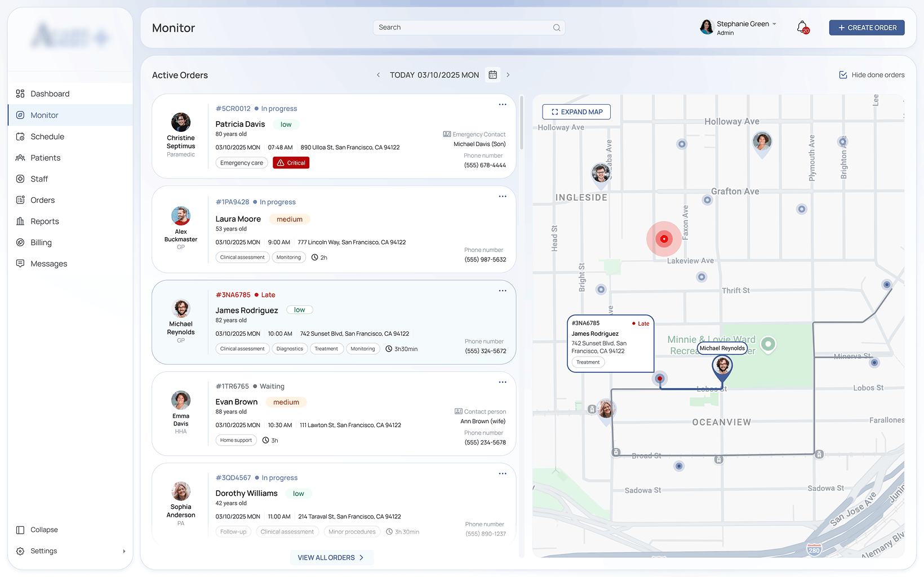Click the Staff icon
Image resolution: width=924 pixels, height=577 pixels.
(20, 179)
